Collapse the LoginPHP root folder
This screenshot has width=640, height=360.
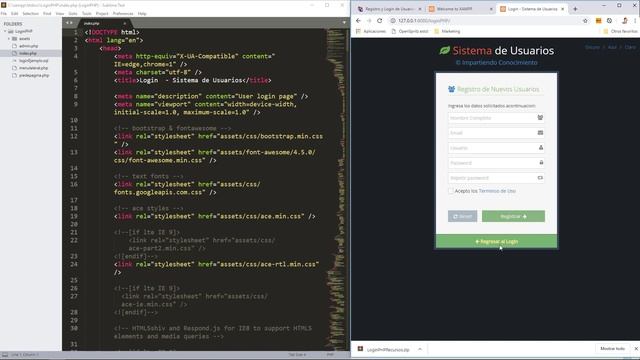pyautogui.click(x=5, y=31)
